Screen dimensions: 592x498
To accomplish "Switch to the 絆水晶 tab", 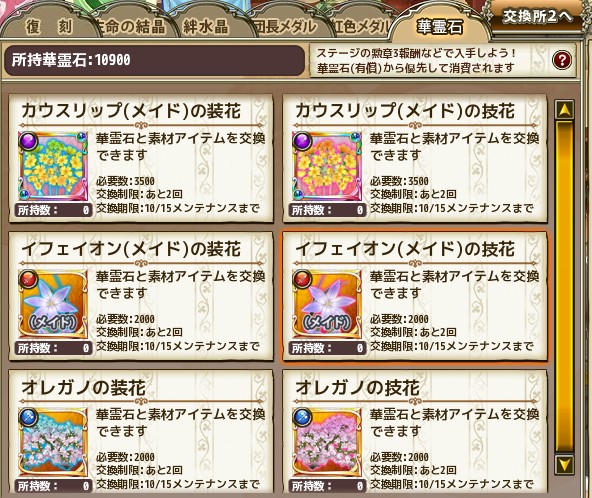I will point(206,26).
